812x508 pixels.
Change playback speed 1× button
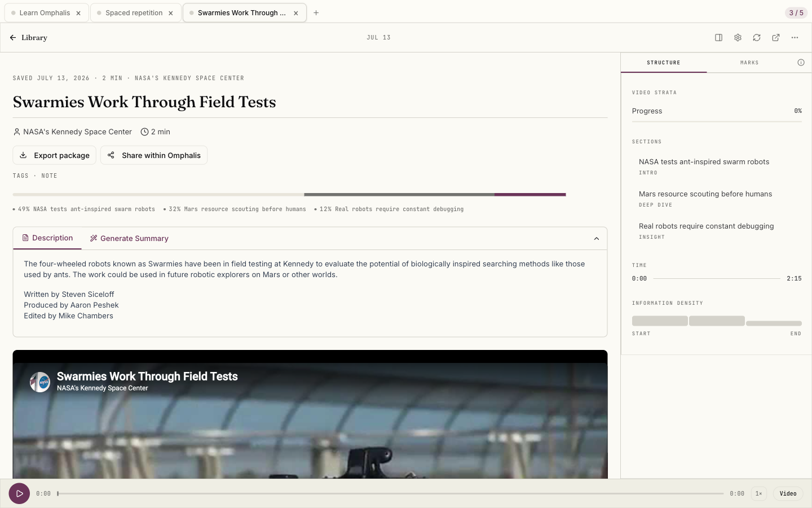coord(759,494)
